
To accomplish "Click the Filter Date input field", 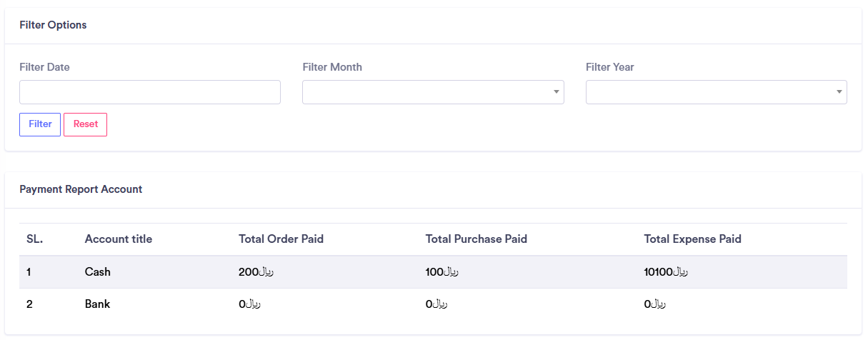I will (x=150, y=92).
